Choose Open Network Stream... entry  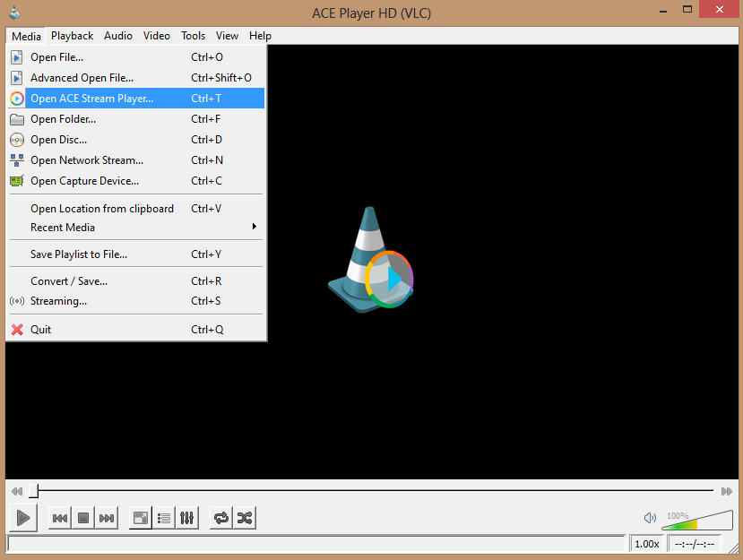(136, 160)
